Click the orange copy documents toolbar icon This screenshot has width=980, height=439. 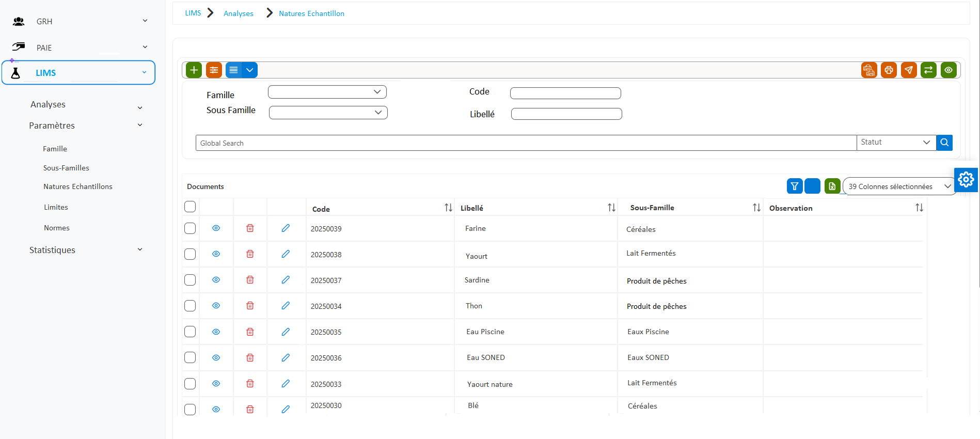tap(869, 70)
